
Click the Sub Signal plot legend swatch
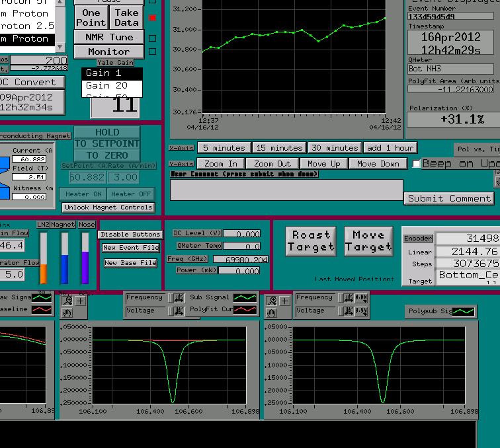[245, 298]
